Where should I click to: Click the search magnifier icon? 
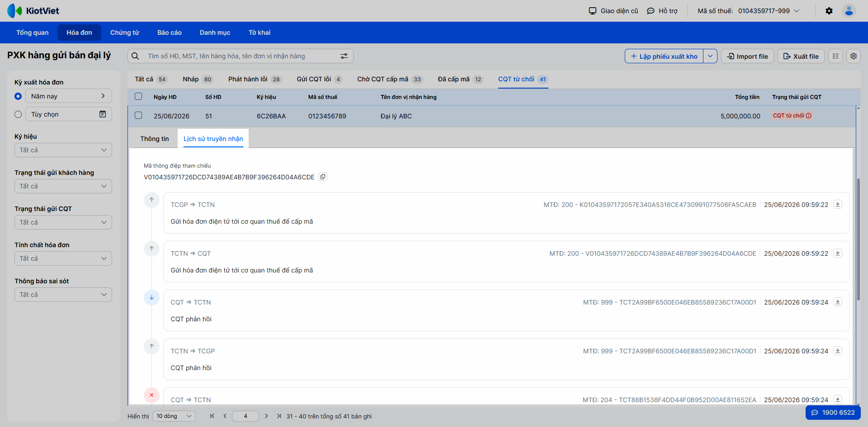(x=135, y=56)
